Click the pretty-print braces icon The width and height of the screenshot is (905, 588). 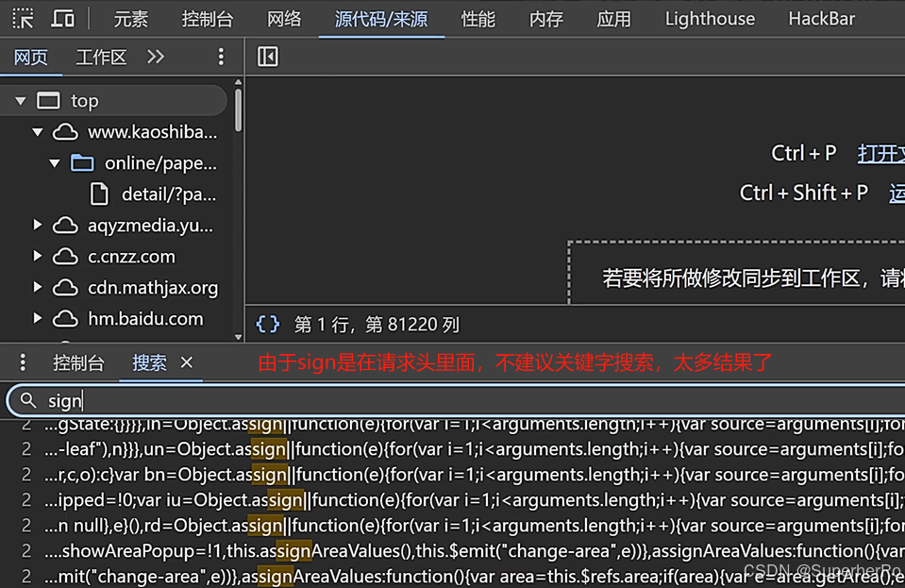pos(268,325)
